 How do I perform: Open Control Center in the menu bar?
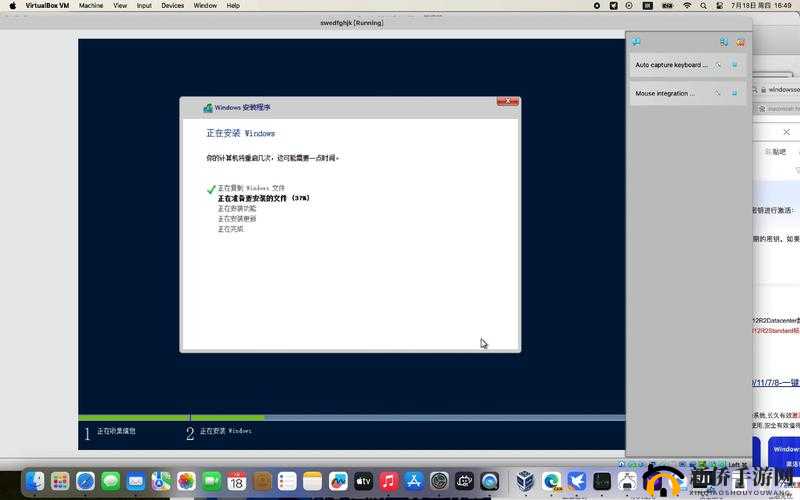click(719, 6)
